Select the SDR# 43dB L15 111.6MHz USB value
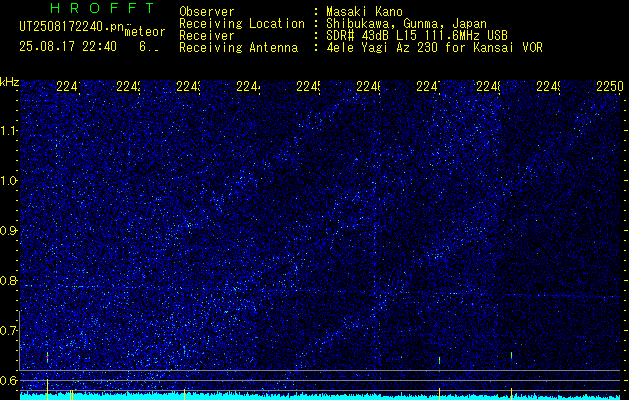The width and height of the screenshot is (629, 400). (417, 36)
